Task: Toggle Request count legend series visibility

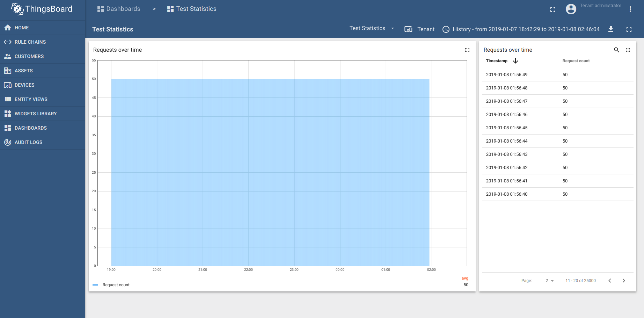Action: 116,285
